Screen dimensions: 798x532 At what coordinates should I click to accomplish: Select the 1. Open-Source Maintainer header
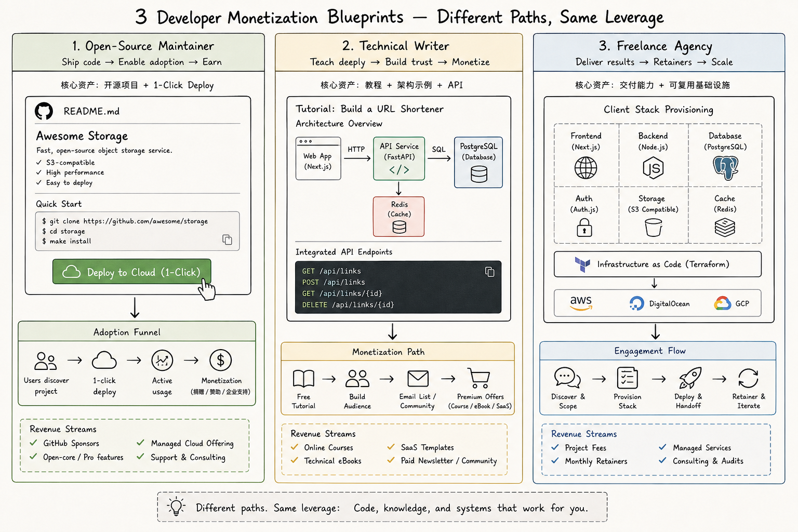(138, 52)
